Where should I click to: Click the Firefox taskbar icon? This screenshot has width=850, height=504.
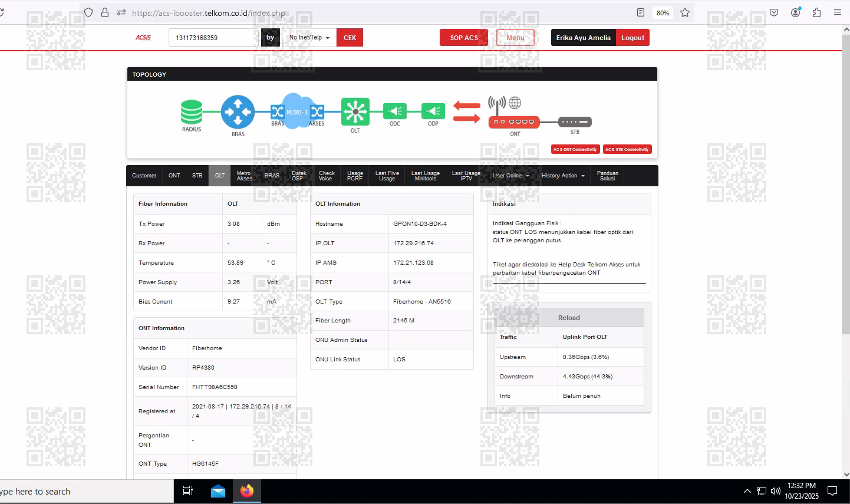point(247,490)
